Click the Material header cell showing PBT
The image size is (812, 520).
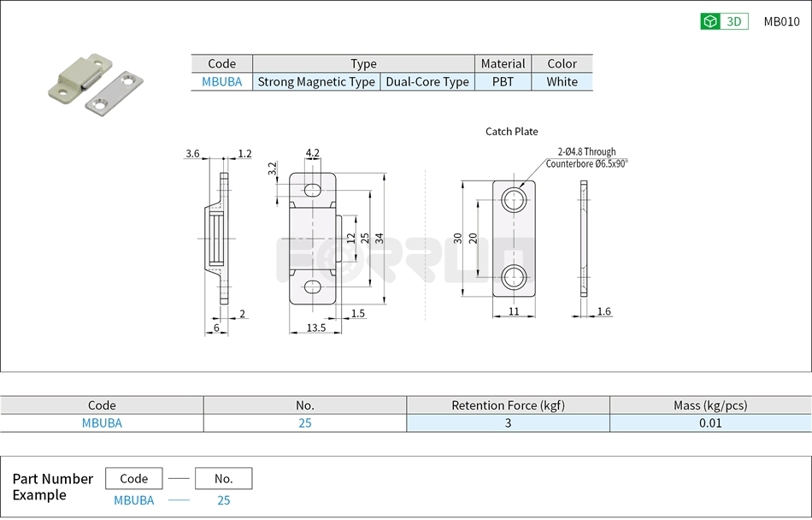coord(503,62)
